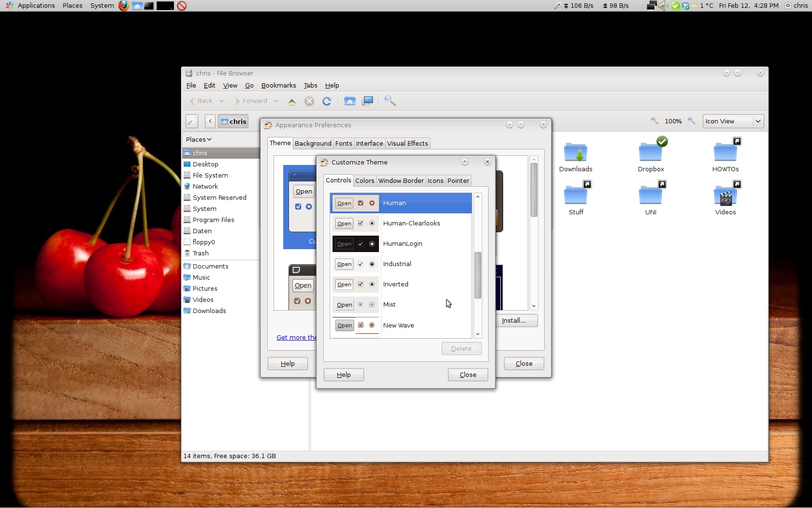This screenshot has width=812, height=508.
Task: Click the brown checkbox in second theme thumbnail
Action: [297, 301]
